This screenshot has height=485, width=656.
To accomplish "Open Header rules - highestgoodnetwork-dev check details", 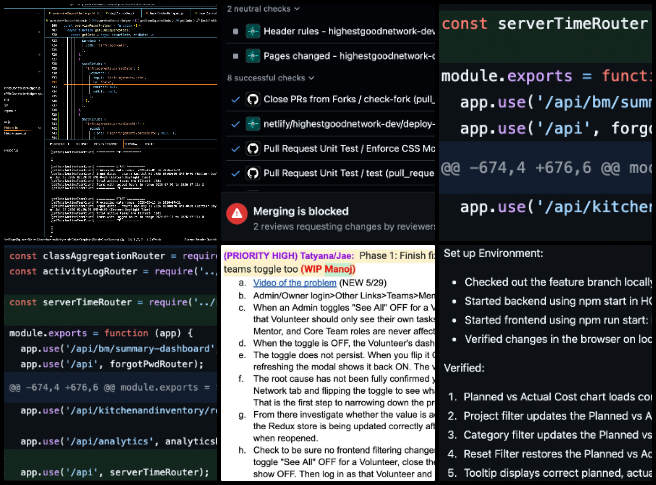I will pyautogui.click(x=349, y=31).
